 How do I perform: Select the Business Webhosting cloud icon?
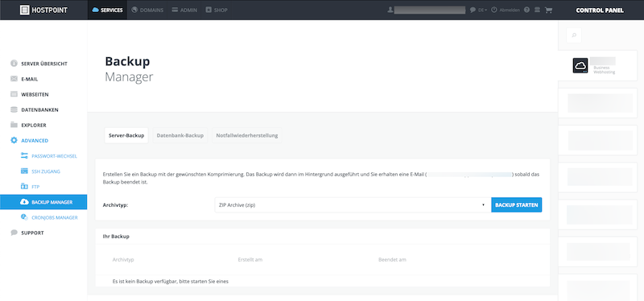[x=580, y=65]
